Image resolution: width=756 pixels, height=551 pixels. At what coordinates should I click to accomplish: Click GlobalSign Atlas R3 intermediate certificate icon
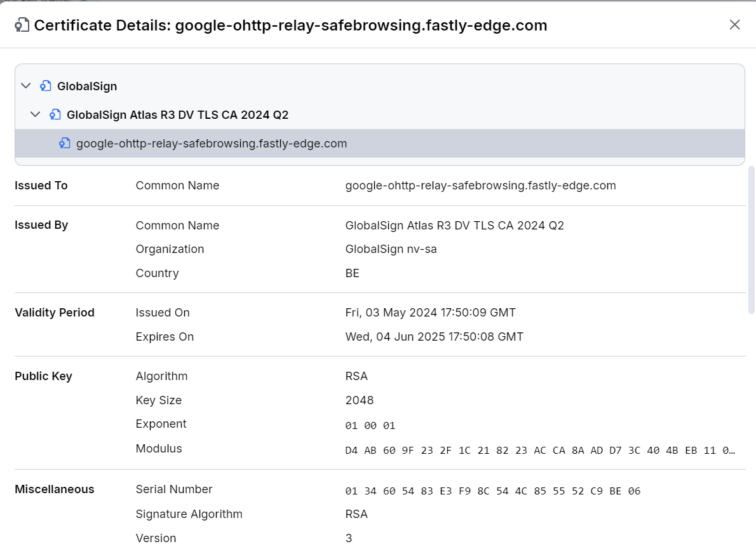pos(55,114)
